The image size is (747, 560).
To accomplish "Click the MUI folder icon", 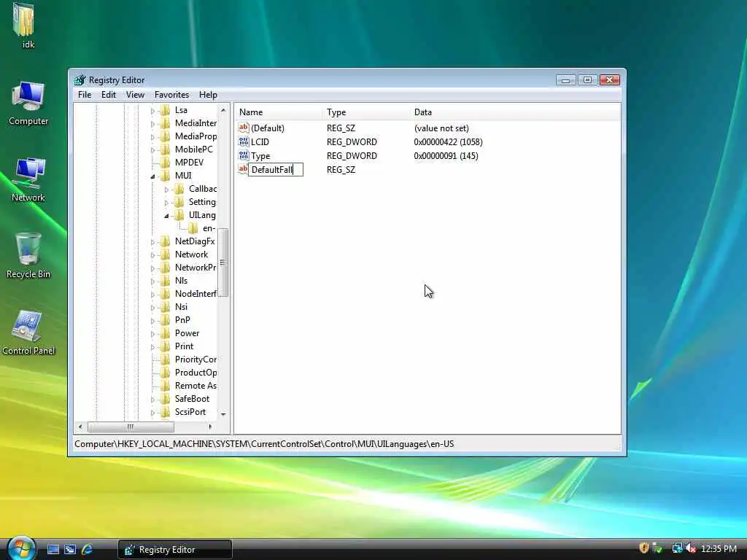I will coord(165,176).
